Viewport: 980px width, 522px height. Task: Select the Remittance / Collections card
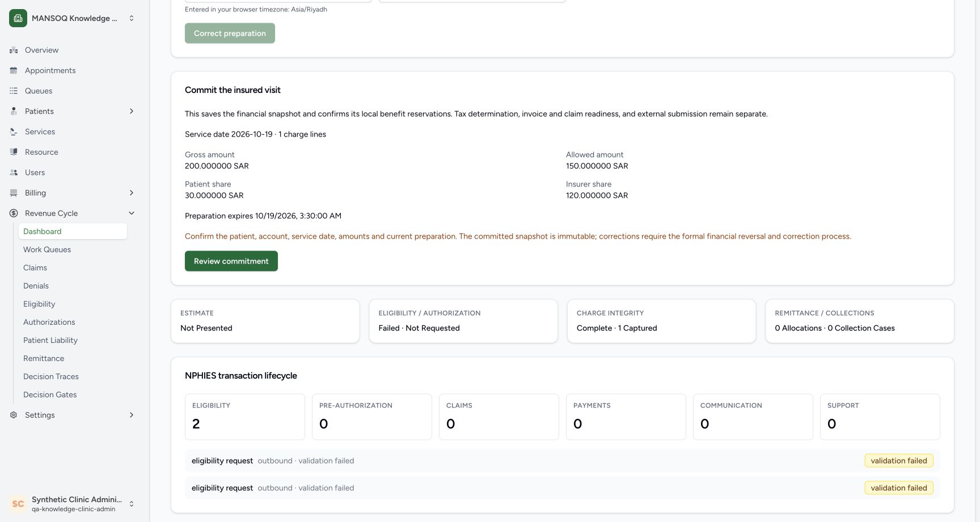(860, 321)
